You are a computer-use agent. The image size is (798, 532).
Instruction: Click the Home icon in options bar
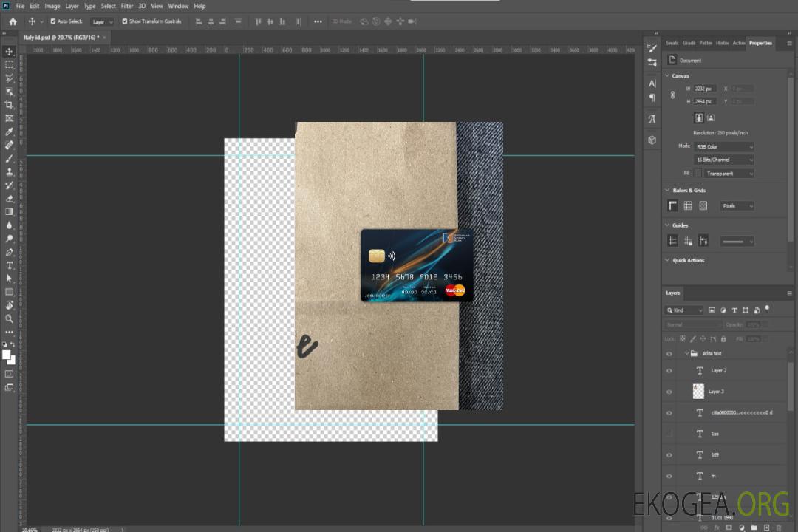pyautogui.click(x=13, y=21)
